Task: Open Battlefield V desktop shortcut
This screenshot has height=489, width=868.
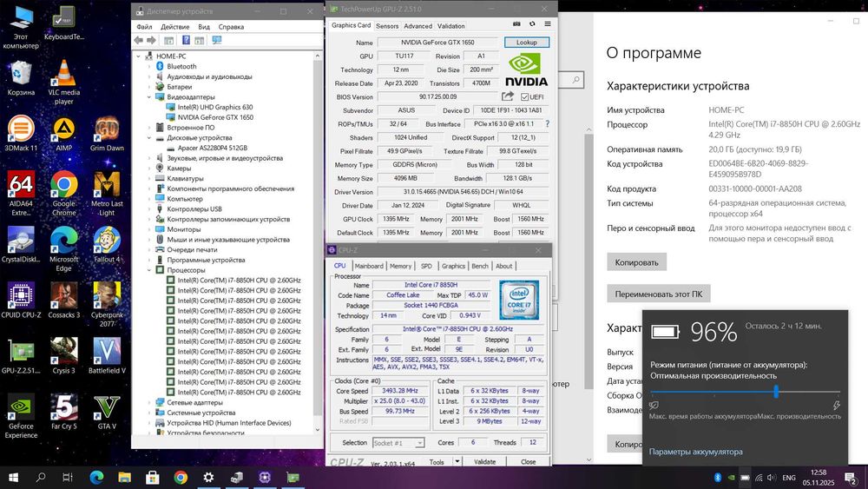Action: (x=107, y=356)
